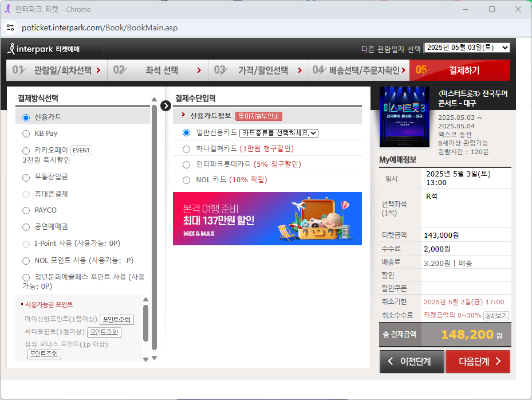This screenshot has width=532, height=400.
Task: Choose 카카오페이 payment radio button
Action: click(26, 151)
